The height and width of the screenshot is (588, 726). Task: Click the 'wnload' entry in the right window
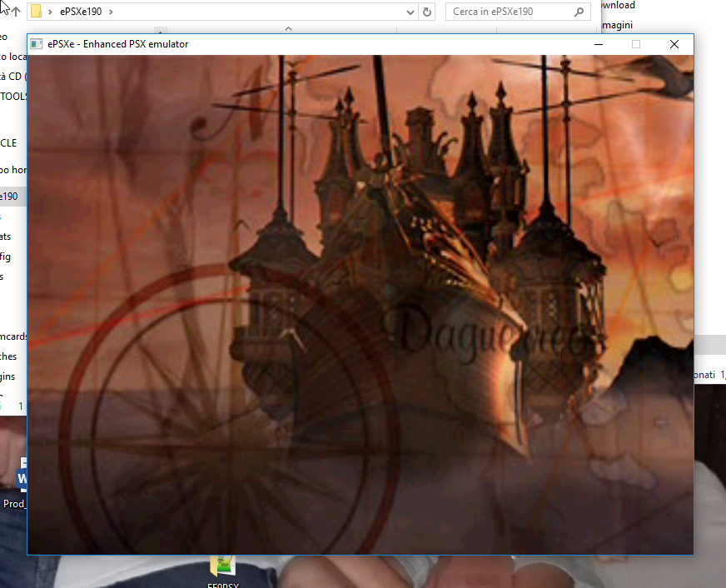[618, 5]
